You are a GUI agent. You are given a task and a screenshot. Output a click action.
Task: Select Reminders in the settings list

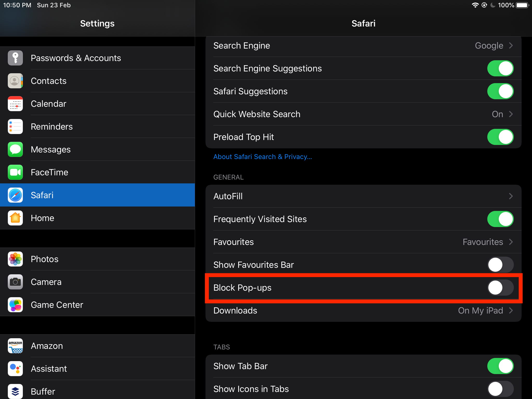click(x=52, y=127)
